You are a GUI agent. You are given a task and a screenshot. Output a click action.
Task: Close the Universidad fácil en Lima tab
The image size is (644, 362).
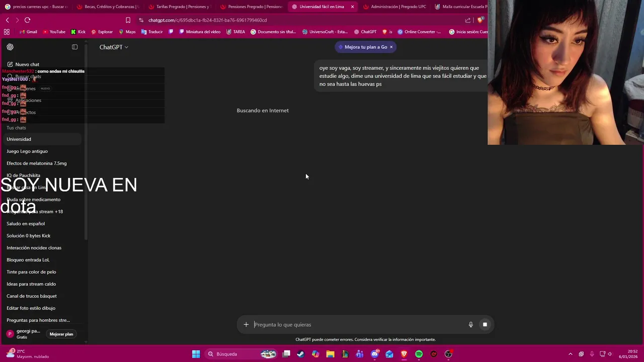click(x=352, y=7)
